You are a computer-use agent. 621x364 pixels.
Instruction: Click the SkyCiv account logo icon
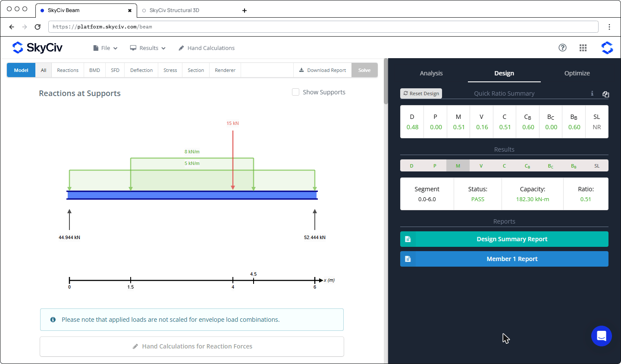coord(607,48)
